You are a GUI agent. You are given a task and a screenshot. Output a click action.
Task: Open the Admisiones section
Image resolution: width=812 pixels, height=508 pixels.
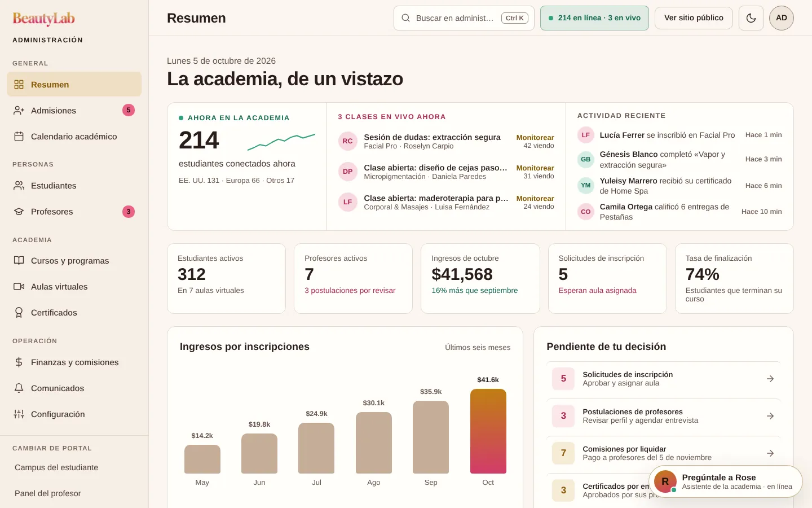74,111
